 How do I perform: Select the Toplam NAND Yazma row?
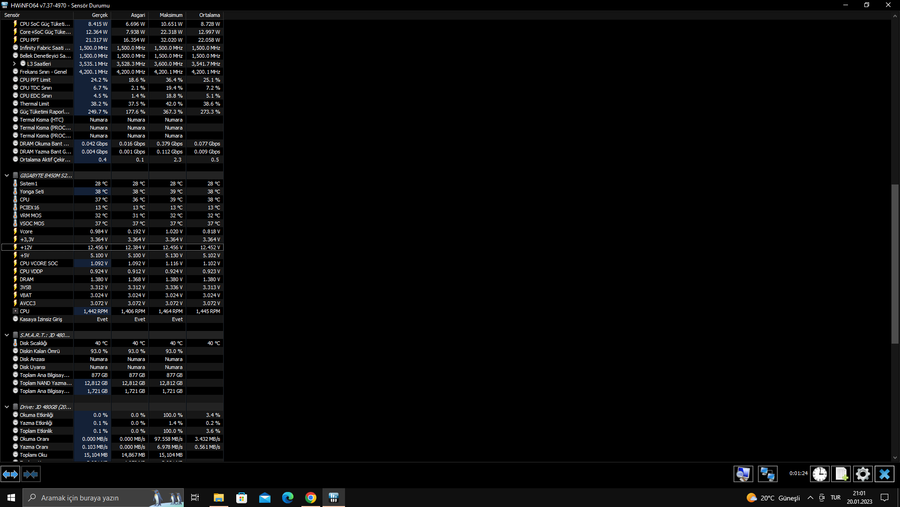point(112,382)
